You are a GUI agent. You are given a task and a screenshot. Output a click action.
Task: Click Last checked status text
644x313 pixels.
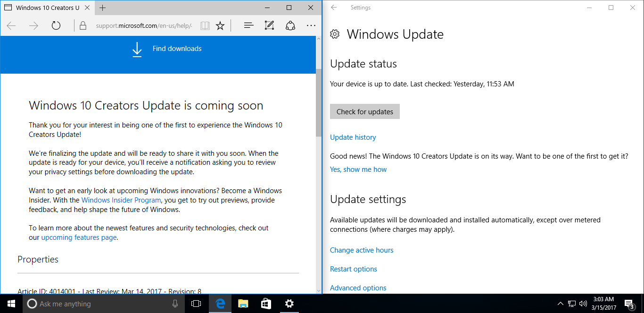(x=462, y=84)
